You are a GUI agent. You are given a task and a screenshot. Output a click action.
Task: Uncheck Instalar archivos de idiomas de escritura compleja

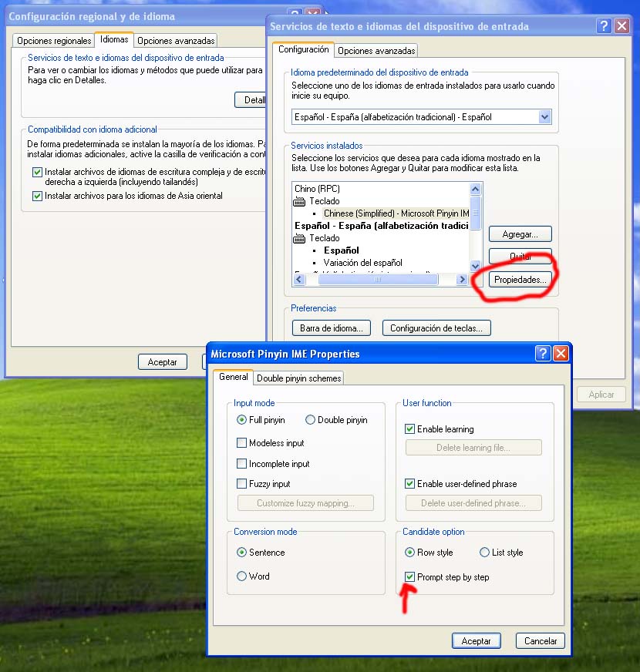coord(37,173)
